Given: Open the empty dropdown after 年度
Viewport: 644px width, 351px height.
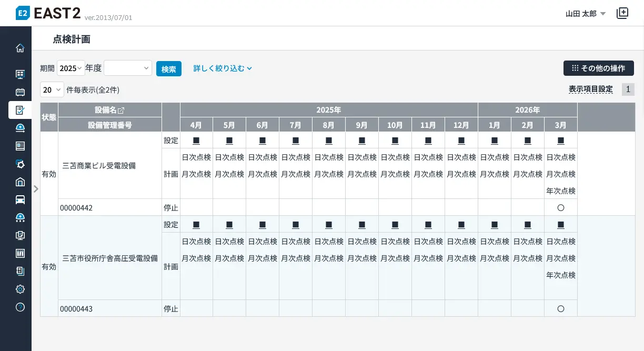Looking at the screenshot, I should [x=128, y=68].
